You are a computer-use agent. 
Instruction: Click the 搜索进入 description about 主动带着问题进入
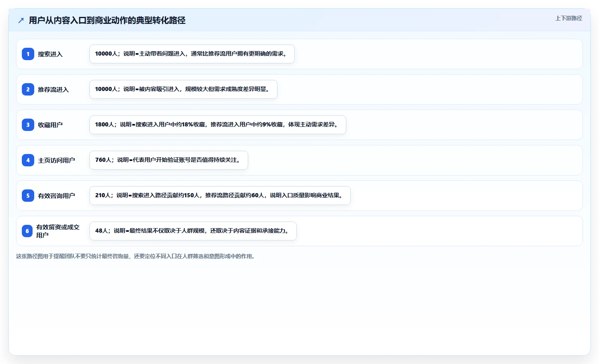[x=192, y=54]
